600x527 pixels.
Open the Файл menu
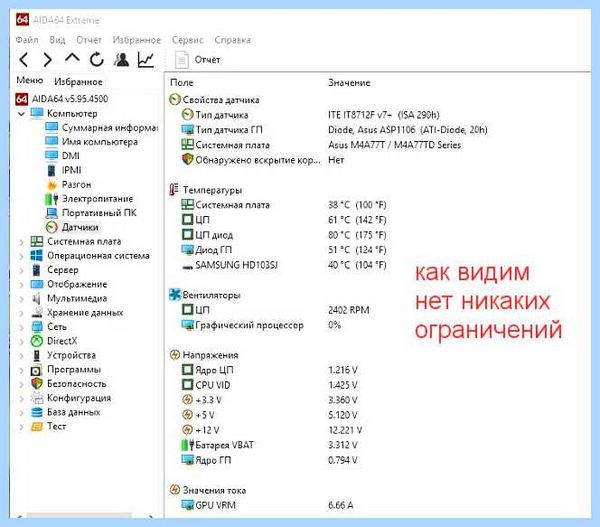pyautogui.click(x=27, y=40)
